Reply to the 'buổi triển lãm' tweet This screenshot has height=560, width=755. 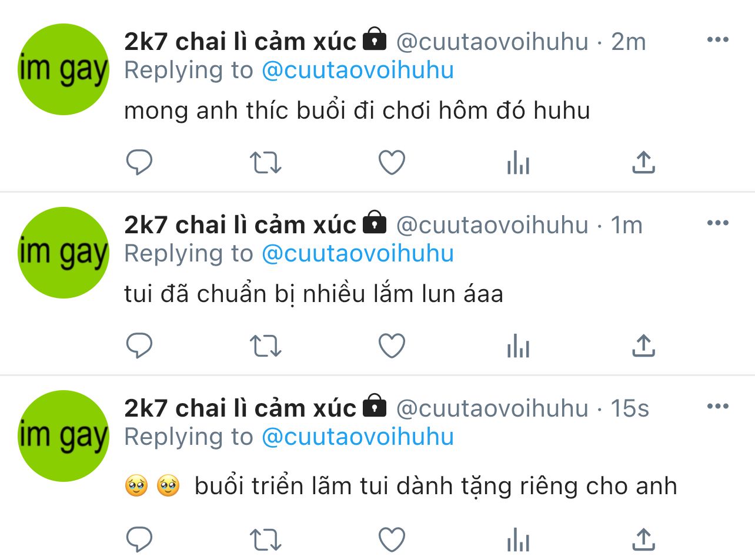point(139,539)
